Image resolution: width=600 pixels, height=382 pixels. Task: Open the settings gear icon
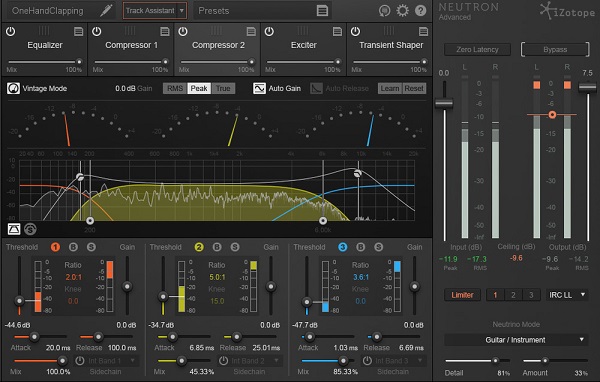[x=402, y=10]
